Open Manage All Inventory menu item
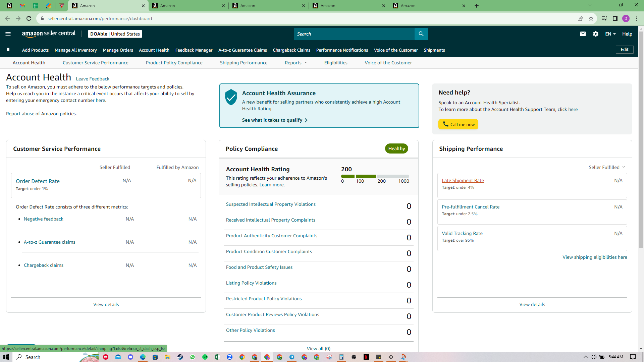644x362 pixels. pyautogui.click(x=76, y=50)
